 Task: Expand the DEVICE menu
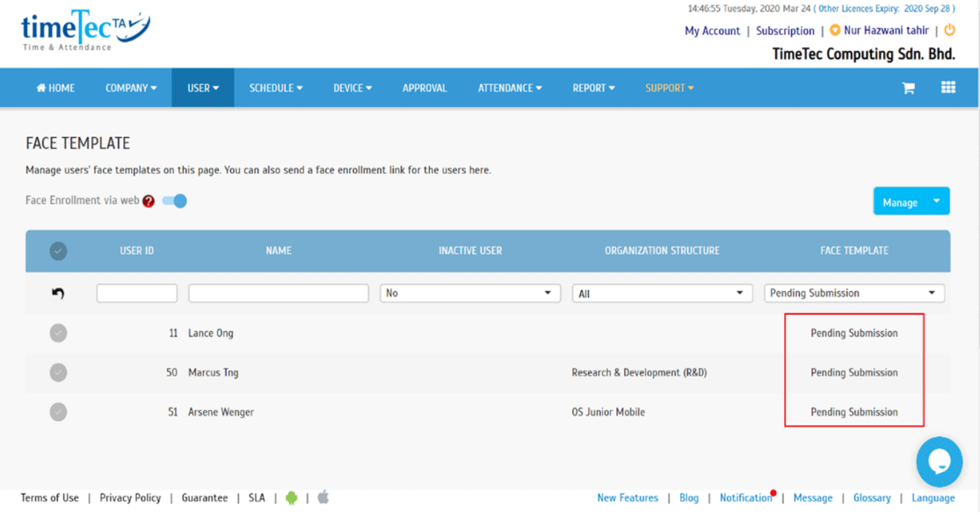(x=352, y=88)
